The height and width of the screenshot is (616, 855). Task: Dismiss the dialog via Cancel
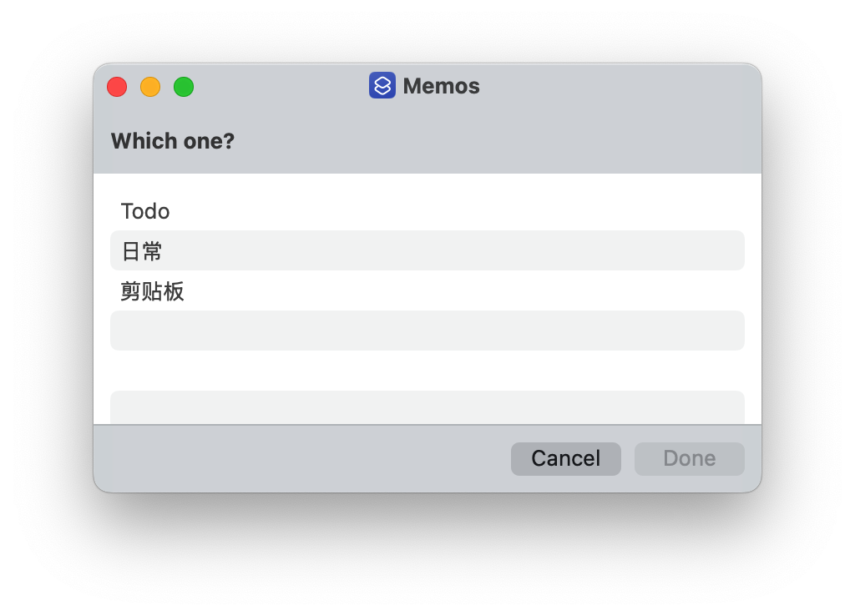[565, 458]
